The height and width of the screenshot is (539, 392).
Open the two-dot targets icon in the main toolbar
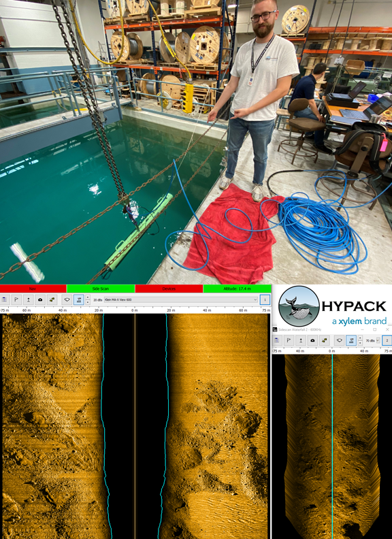pos(52,299)
